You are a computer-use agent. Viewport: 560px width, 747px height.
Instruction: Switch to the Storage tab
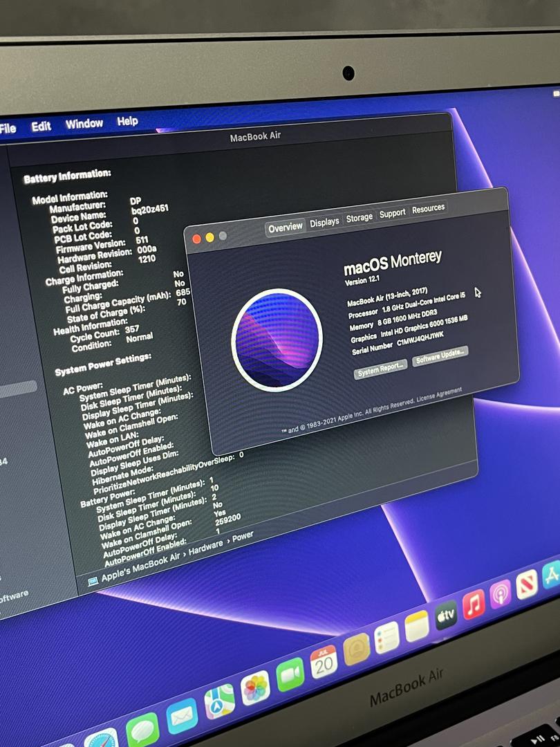359,218
